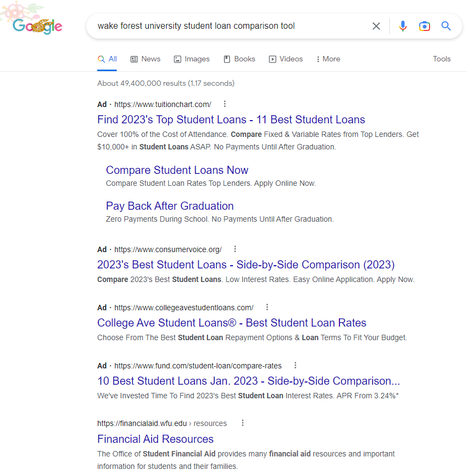Screen dimensions: 467x476
Task: Open options menu for financialaid.wfu.edu result
Action: [x=242, y=423]
